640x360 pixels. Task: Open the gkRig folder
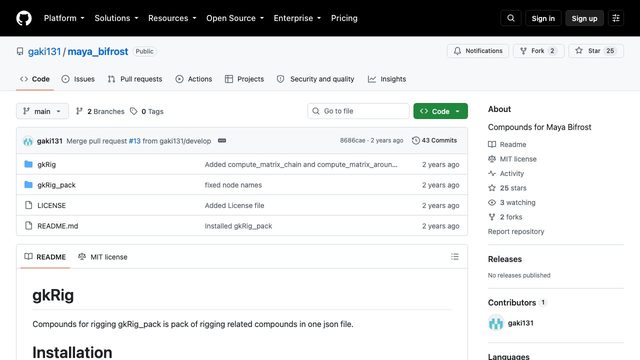click(x=47, y=164)
